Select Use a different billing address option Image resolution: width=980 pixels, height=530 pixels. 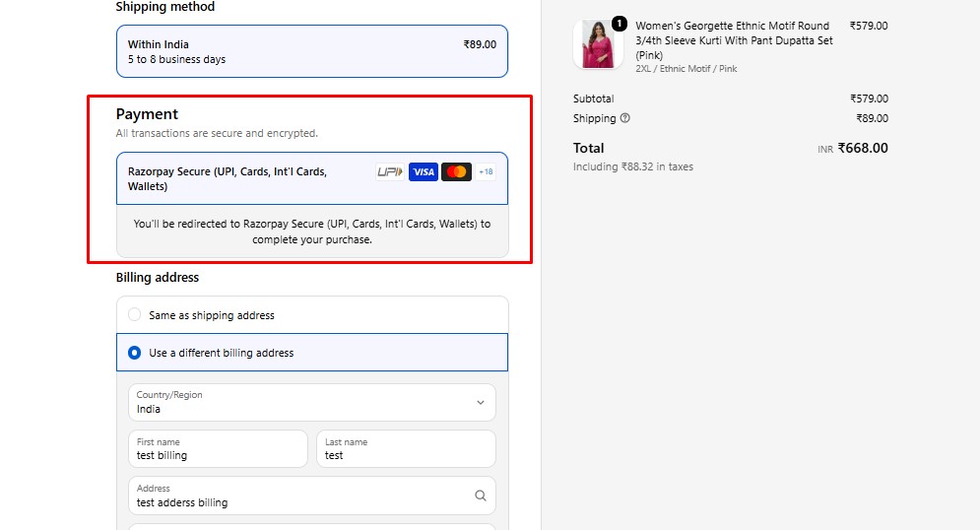312,353
